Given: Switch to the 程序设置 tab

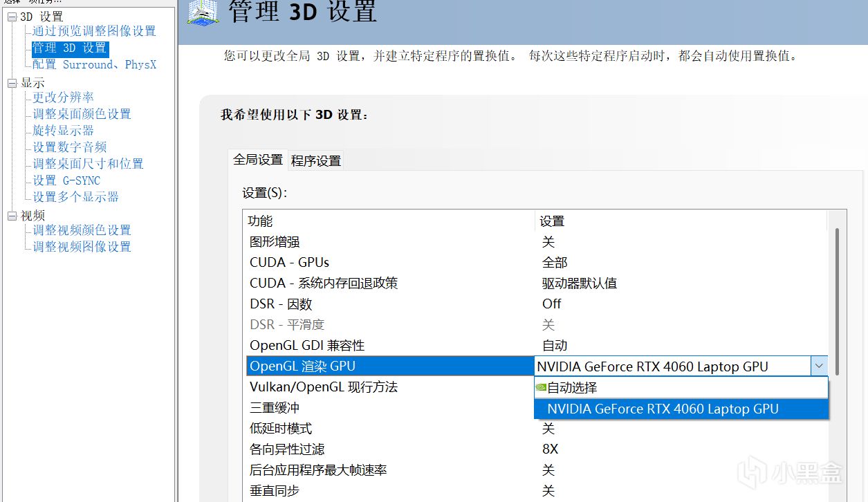Looking at the screenshot, I should point(316,160).
